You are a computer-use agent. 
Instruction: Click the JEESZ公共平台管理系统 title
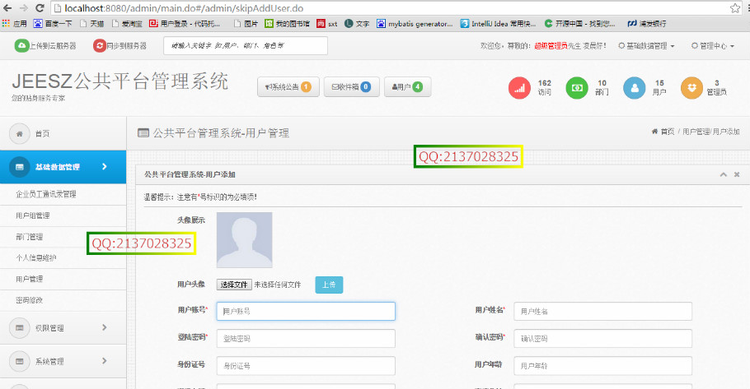(x=120, y=81)
